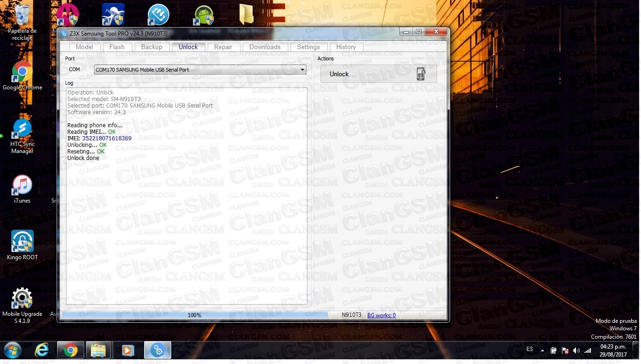Close the Z3X Samsung Tool PRO window

(436, 32)
